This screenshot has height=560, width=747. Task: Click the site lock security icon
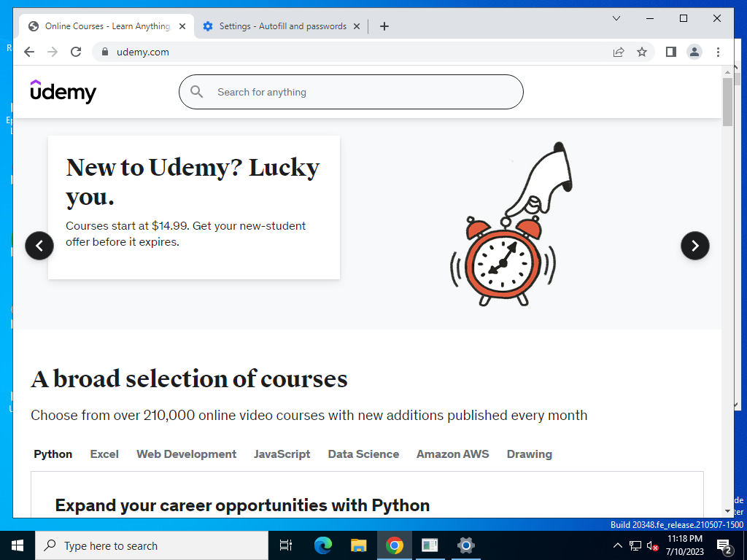point(105,52)
